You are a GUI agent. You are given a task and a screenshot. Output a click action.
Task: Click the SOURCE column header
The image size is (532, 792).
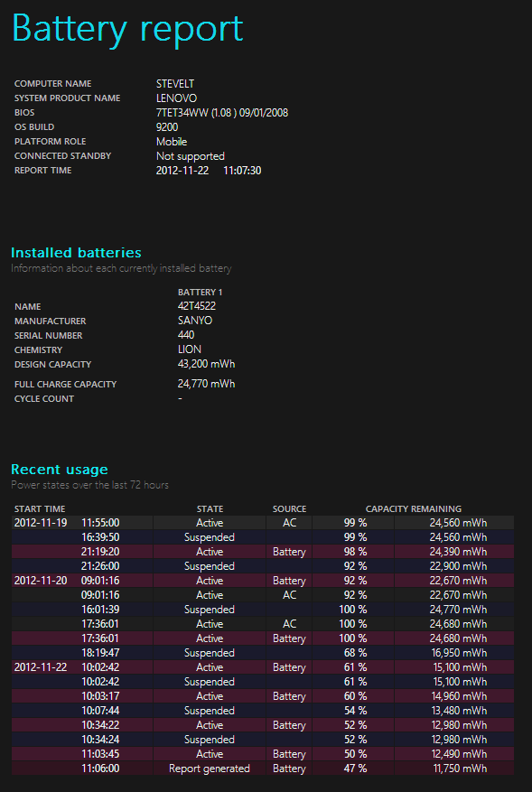point(290,509)
